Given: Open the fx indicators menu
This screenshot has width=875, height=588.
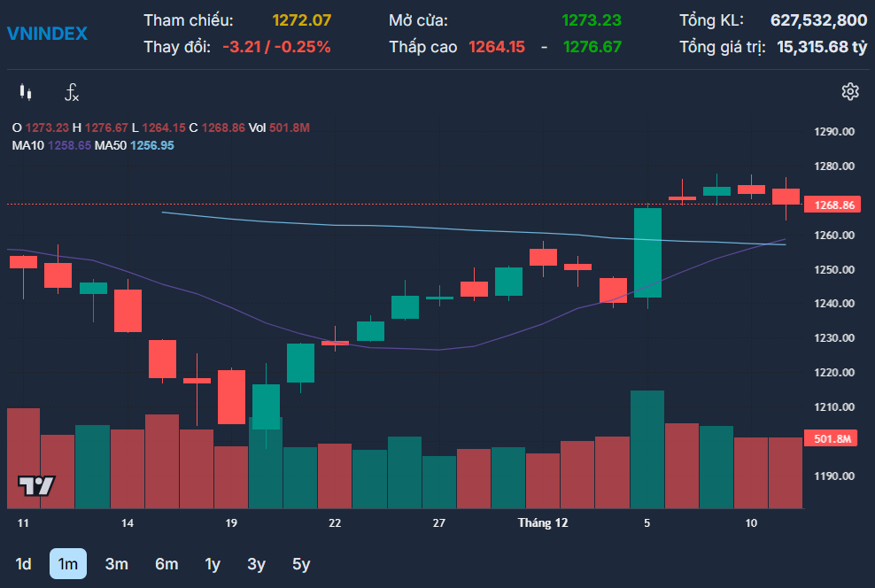Looking at the screenshot, I should pyautogui.click(x=72, y=92).
